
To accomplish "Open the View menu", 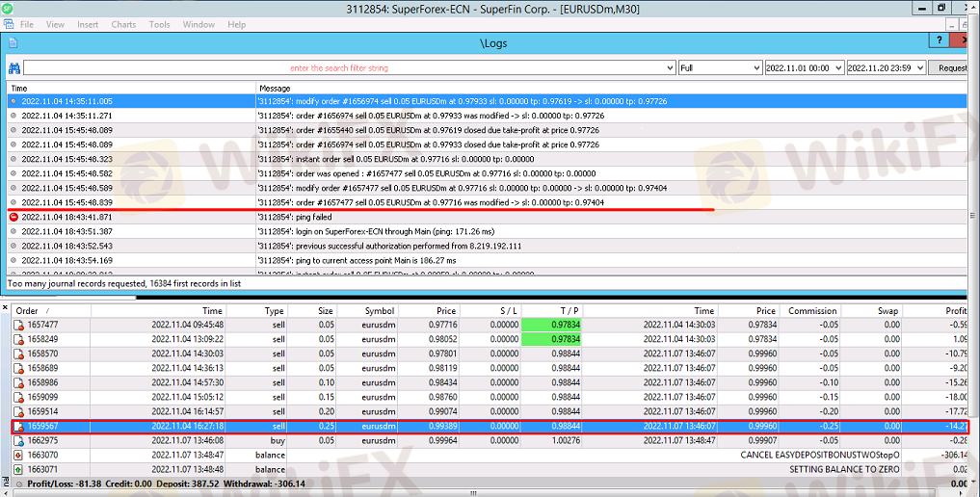I will click(55, 24).
